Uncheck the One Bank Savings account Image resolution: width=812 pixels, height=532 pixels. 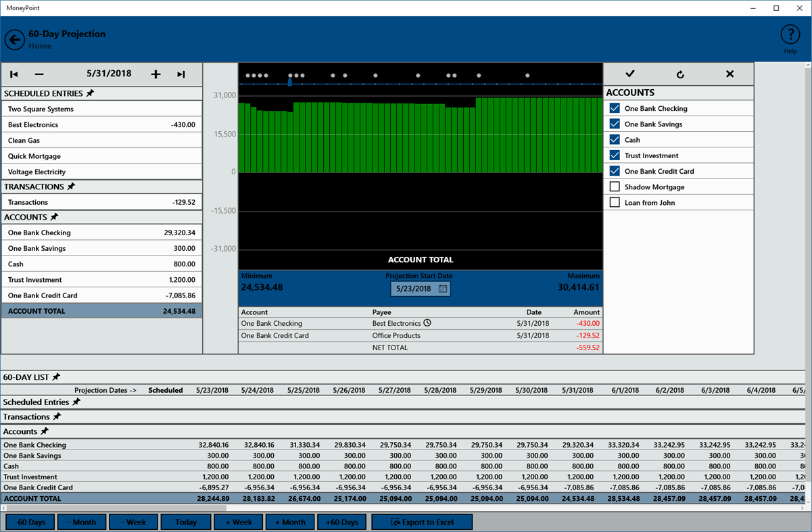[x=615, y=124]
